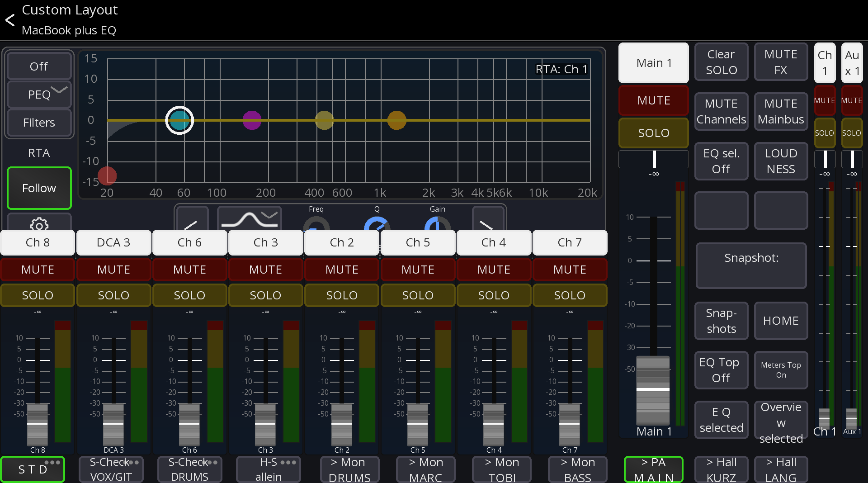
Task: Select the red low-cut filter node
Action: pos(107,176)
